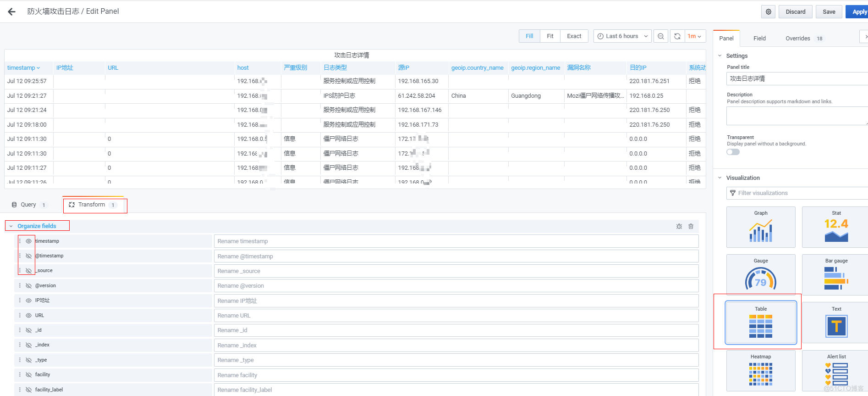Open the Last 6 hours time range dropdown

coord(622,36)
